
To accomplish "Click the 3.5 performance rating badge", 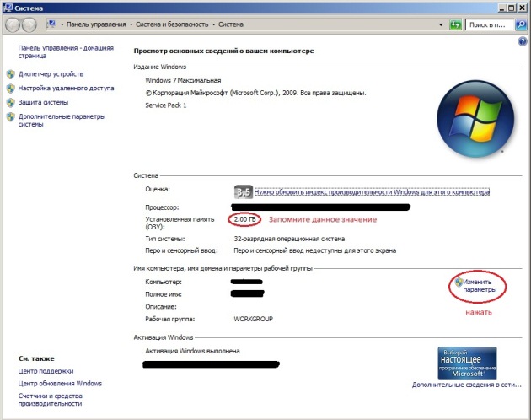I will 243,192.
